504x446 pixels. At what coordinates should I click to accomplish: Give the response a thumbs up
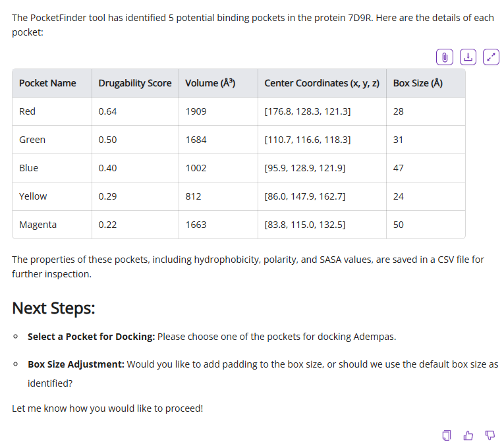[468, 435]
